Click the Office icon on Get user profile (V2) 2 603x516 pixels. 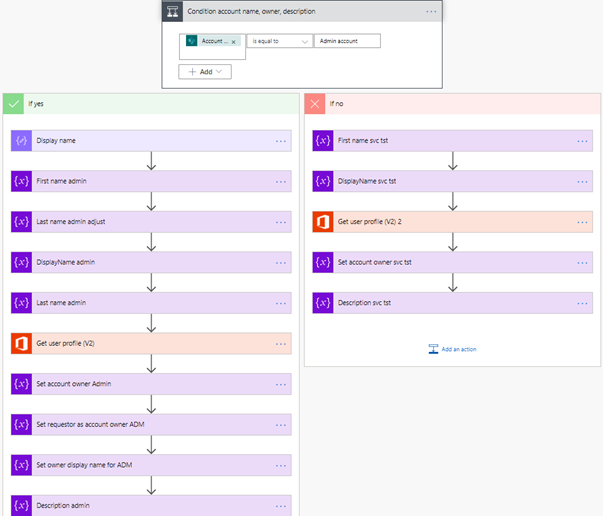(323, 222)
